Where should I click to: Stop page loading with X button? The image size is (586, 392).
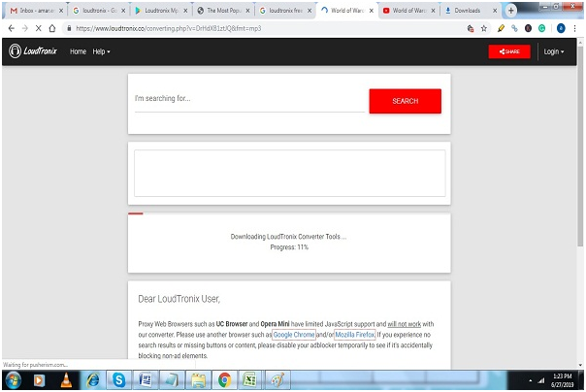pyautogui.click(x=38, y=28)
